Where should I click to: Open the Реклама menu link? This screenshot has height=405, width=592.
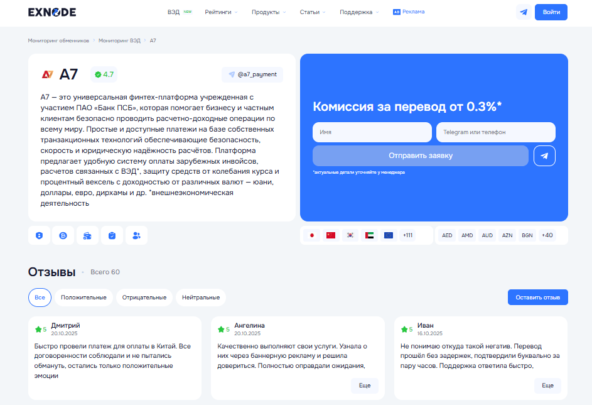pos(409,12)
